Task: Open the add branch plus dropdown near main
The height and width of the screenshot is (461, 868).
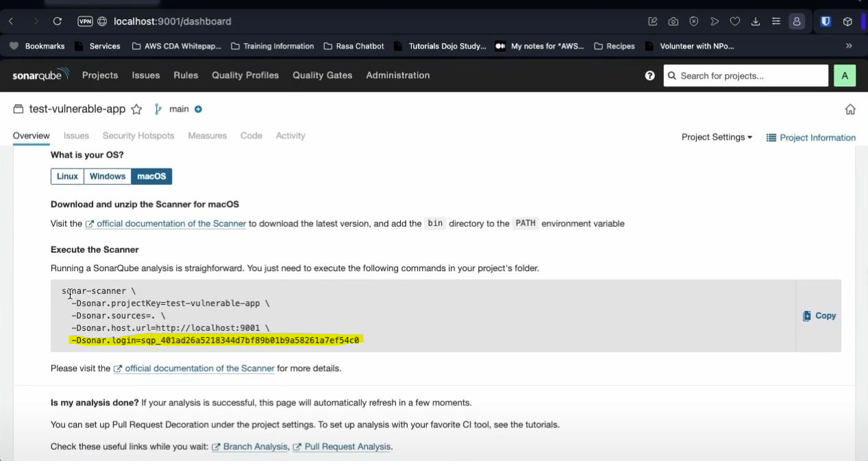Action: click(x=197, y=108)
